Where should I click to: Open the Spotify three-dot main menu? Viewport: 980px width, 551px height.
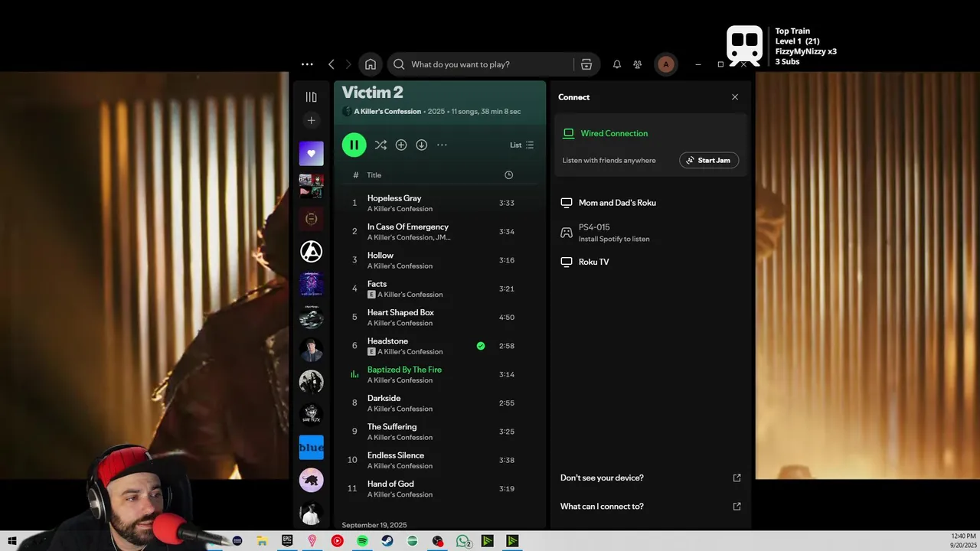click(307, 64)
